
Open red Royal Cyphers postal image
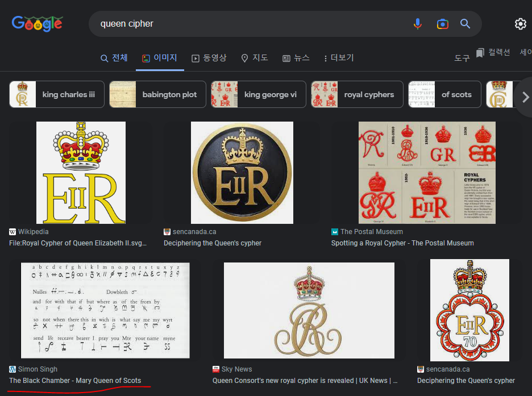[x=427, y=173]
